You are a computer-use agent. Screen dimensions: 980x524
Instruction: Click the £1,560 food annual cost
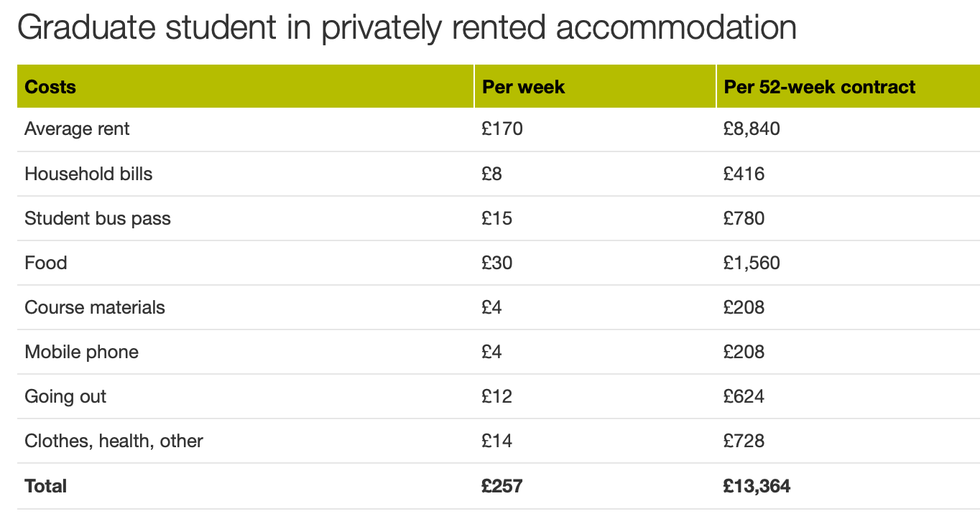point(752,263)
